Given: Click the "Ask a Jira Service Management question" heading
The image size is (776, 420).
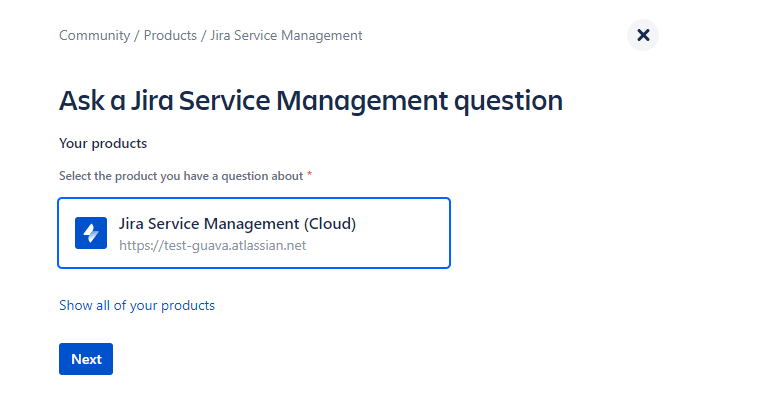Looking at the screenshot, I should point(311,101).
